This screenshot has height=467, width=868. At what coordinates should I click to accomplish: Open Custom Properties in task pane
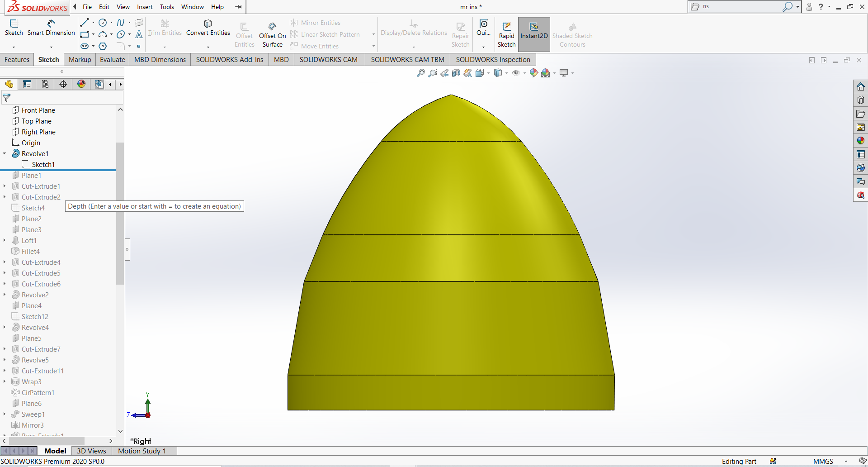click(861, 154)
